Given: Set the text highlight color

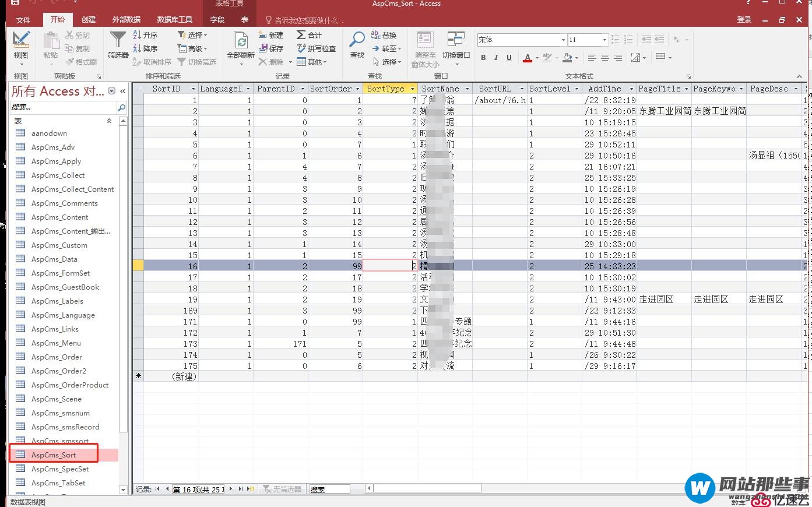Looking at the screenshot, I should point(546,57).
